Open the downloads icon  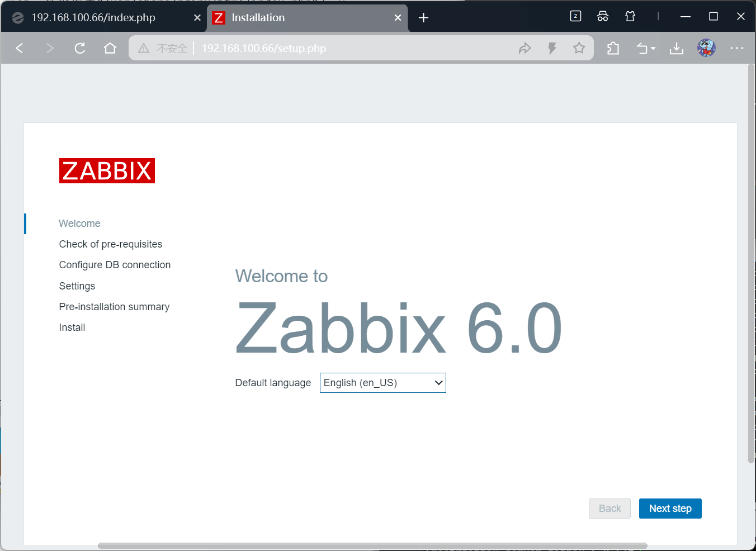coord(677,49)
